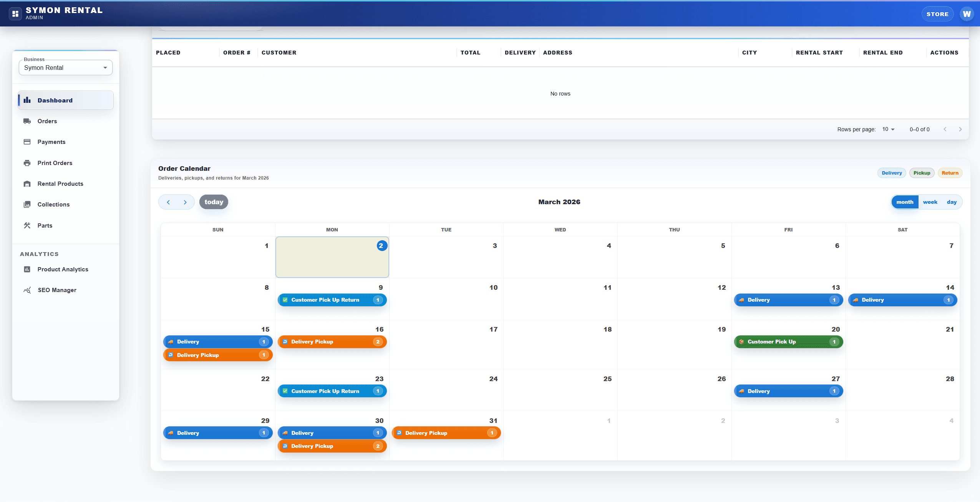Toggle the Delivery calendar filter
The image size is (980, 502).
click(x=891, y=173)
